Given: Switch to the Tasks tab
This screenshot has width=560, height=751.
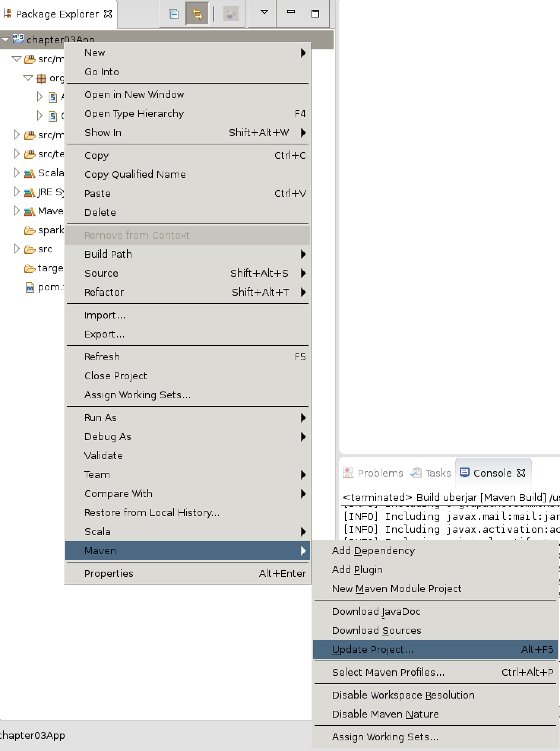Looking at the screenshot, I should coord(430,473).
